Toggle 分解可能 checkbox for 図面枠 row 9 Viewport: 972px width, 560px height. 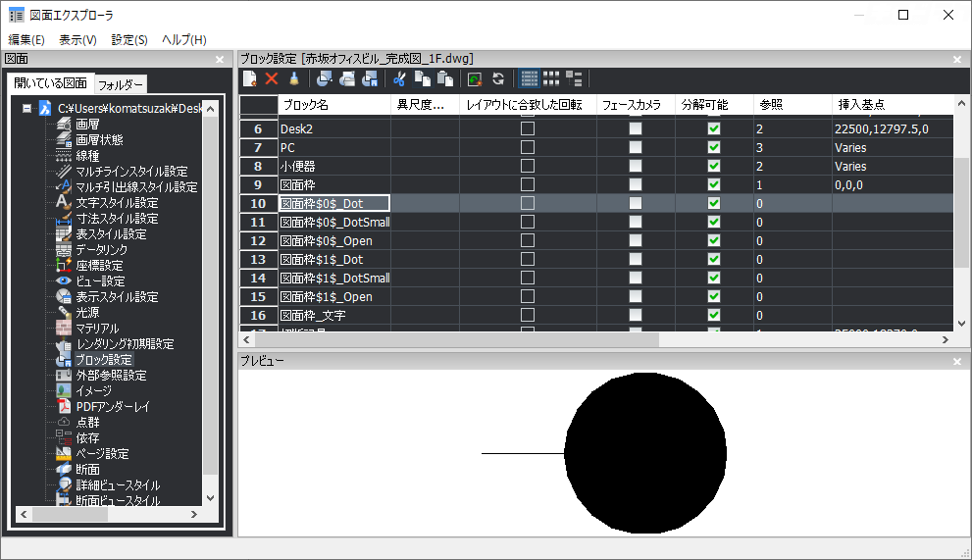[x=714, y=184]
